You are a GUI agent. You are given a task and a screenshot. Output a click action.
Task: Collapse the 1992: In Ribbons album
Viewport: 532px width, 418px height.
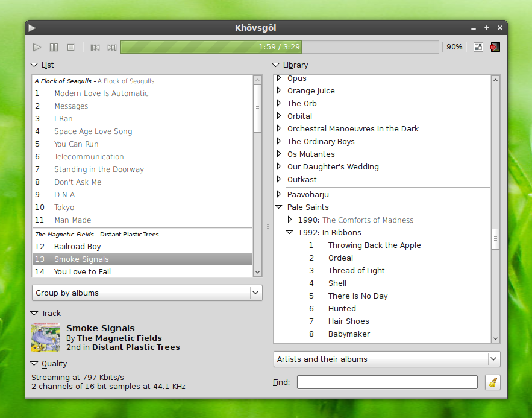[289, 233]
